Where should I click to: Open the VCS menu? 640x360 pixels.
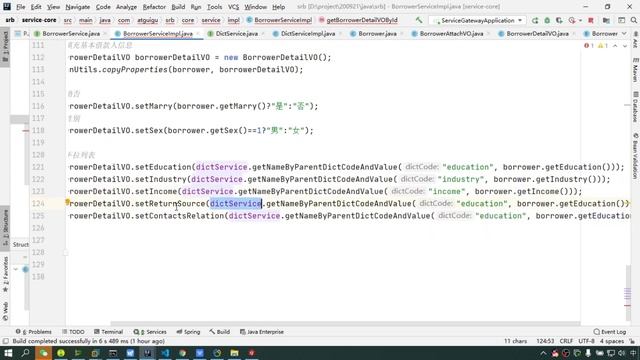pos(233,7)
